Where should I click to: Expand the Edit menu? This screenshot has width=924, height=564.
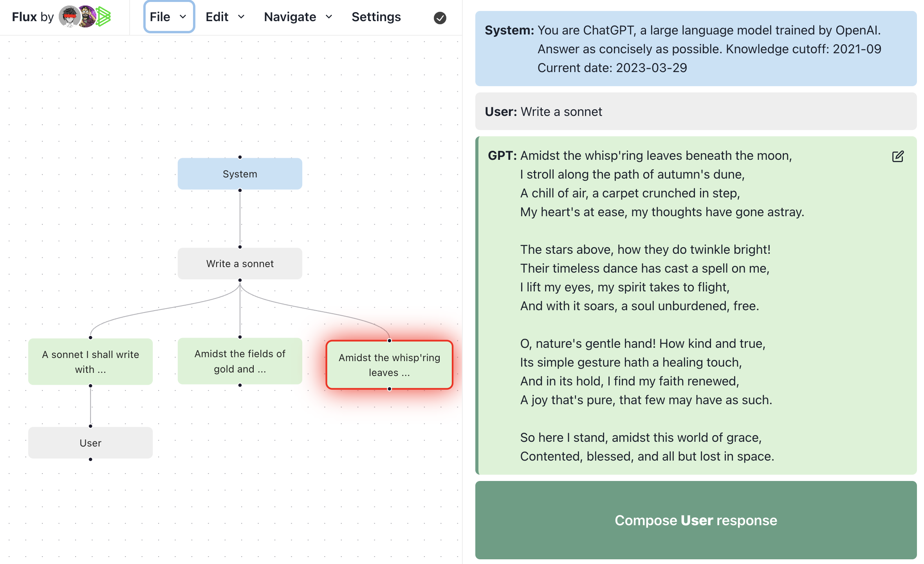tap(225, 17)
